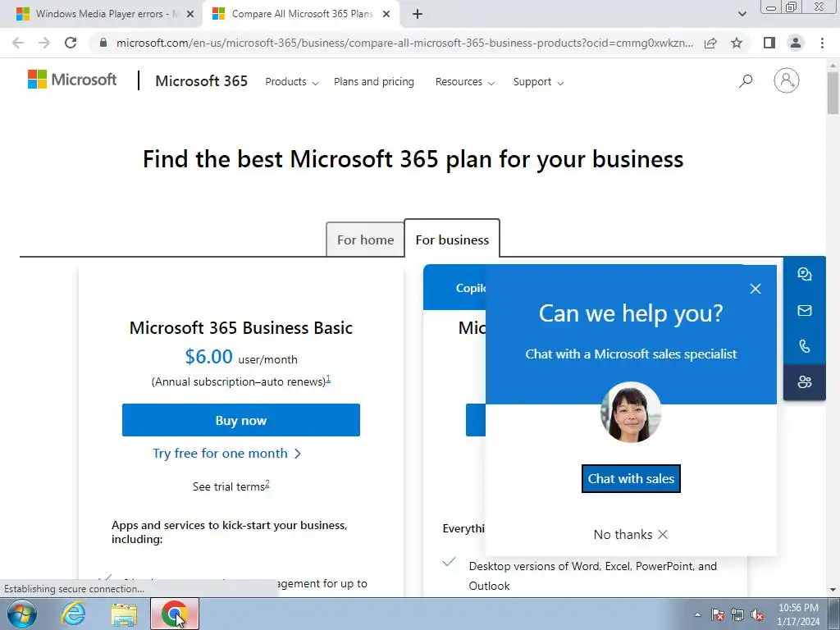The image size is (840, 630).
Task: Expand the Resources dropdown
Action: click(464, 82)
